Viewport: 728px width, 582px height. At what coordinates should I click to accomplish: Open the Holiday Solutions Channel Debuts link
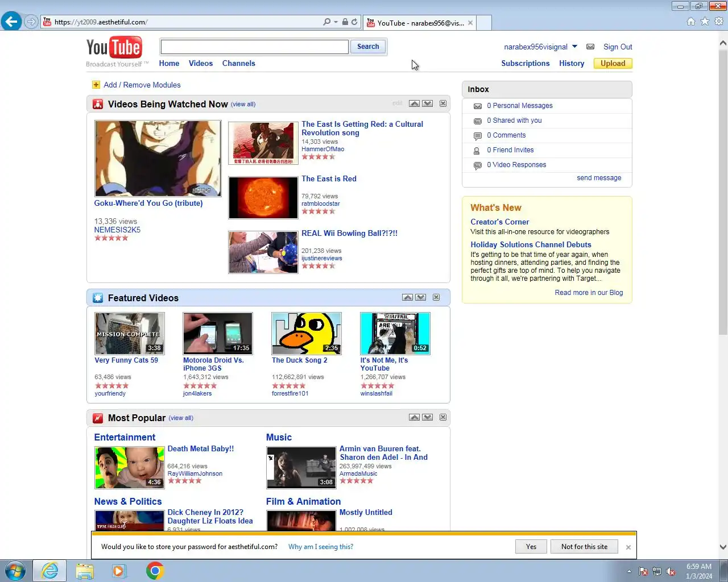531,244
